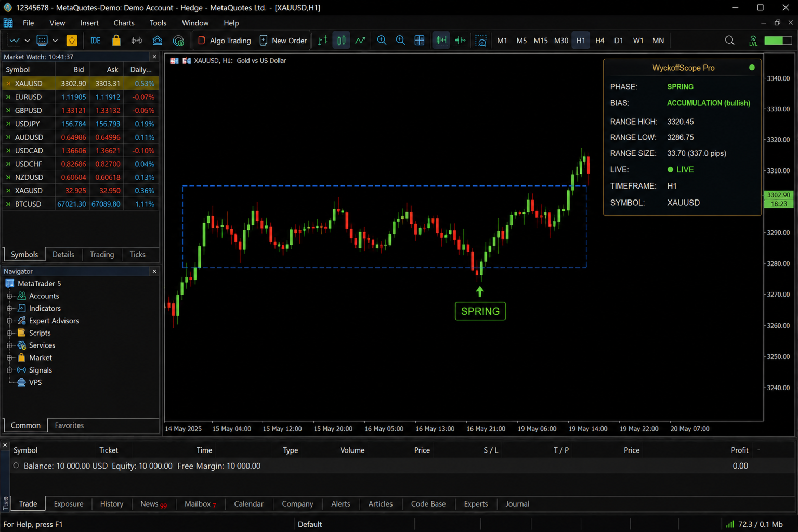This screenshot has height=532, width=798.
Task: Click the yellow Market Watch toolbar icon
Action: pyautogui.click(x=72, y=41)
